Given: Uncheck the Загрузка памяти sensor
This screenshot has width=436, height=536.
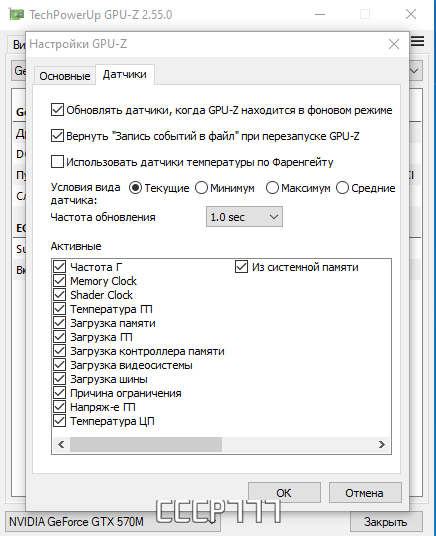Looking at the screenshot, I should coord(60,323).
